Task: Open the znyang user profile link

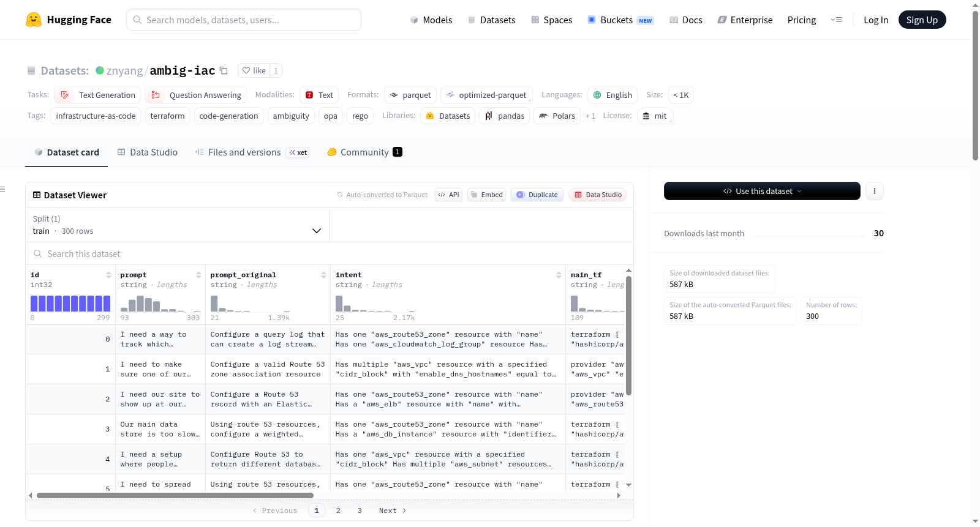Action: point(125,70)
